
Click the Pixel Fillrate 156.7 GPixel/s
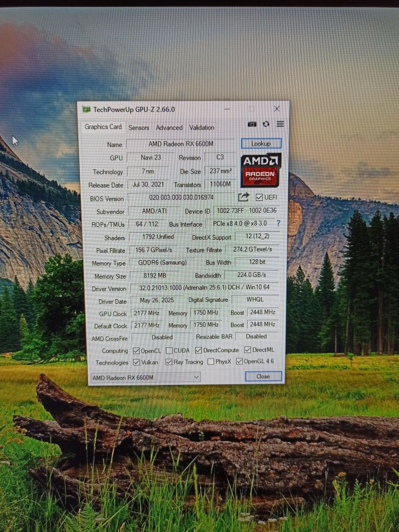(x=153, y=250)
